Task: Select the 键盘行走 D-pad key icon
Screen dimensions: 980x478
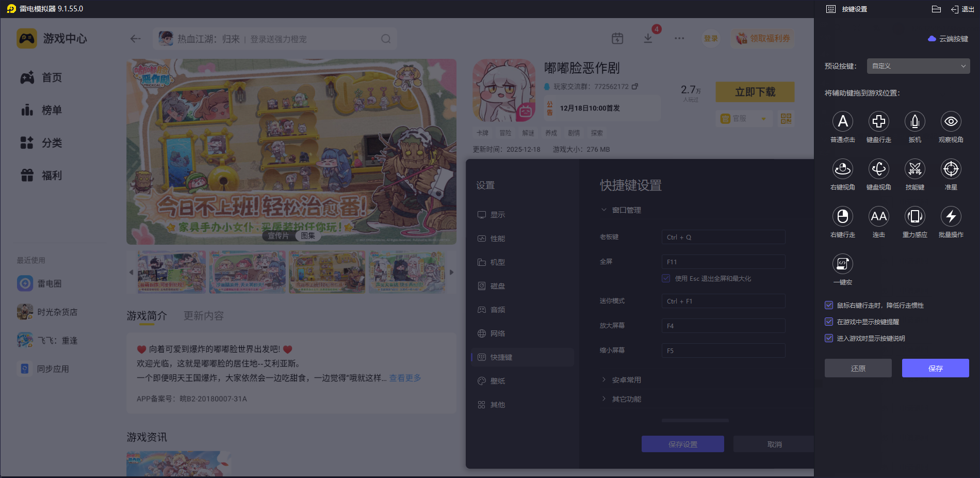Action: pos(879,121)
